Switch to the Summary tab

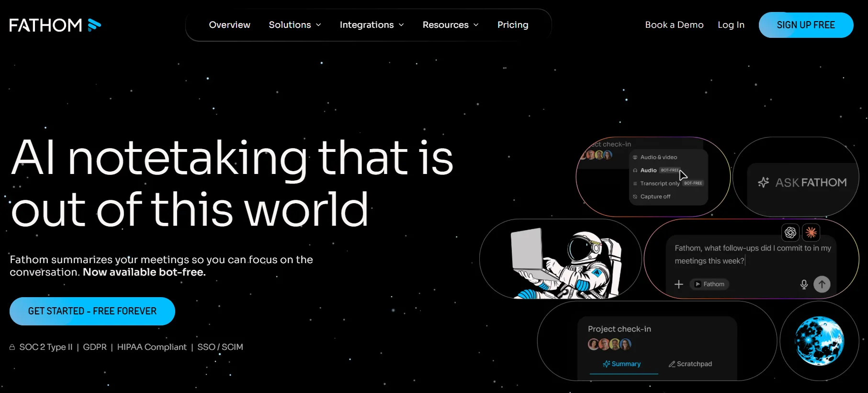click(x=622, y=364)
